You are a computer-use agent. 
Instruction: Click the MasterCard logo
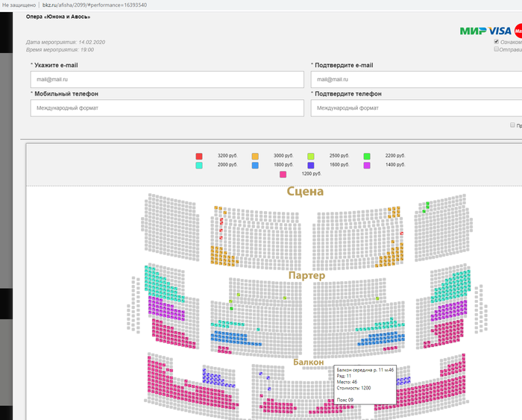point(518,31)
